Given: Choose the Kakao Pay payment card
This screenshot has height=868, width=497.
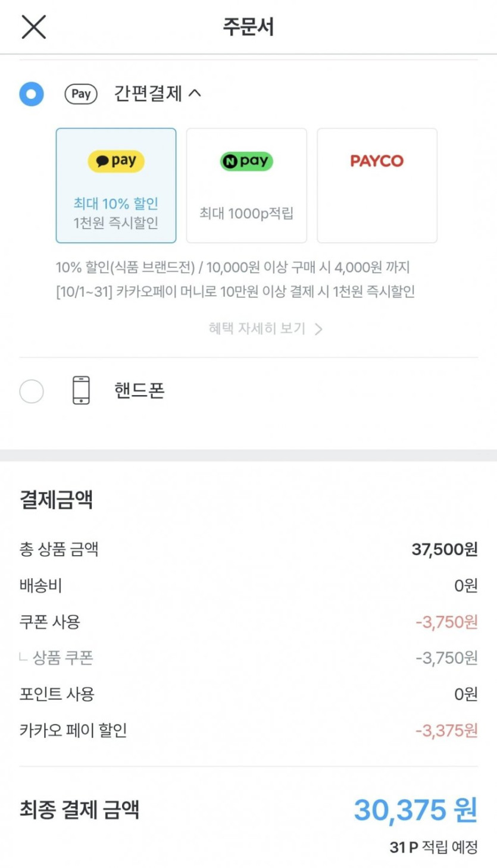Looking at the screenshot, I should (x=116, y=186).
